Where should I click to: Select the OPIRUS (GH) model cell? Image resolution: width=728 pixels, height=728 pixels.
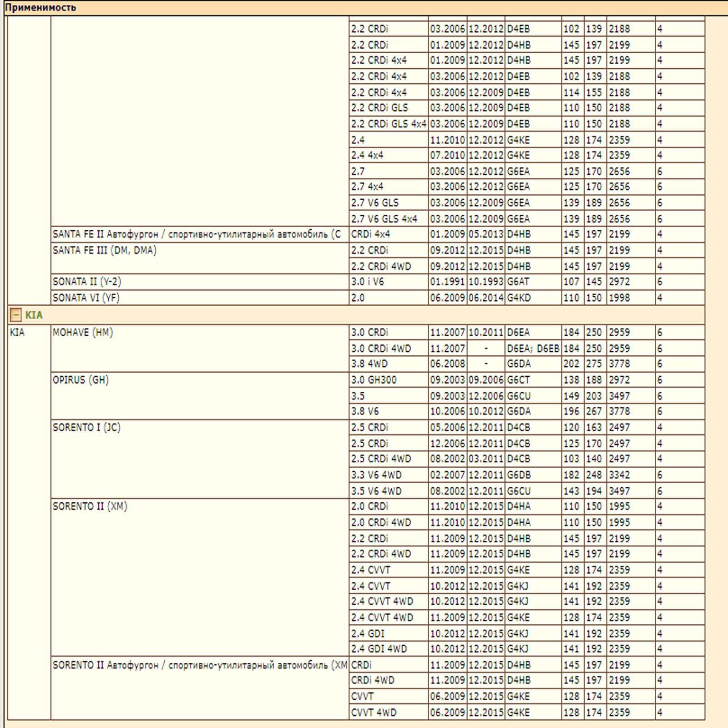coord(81,380)
